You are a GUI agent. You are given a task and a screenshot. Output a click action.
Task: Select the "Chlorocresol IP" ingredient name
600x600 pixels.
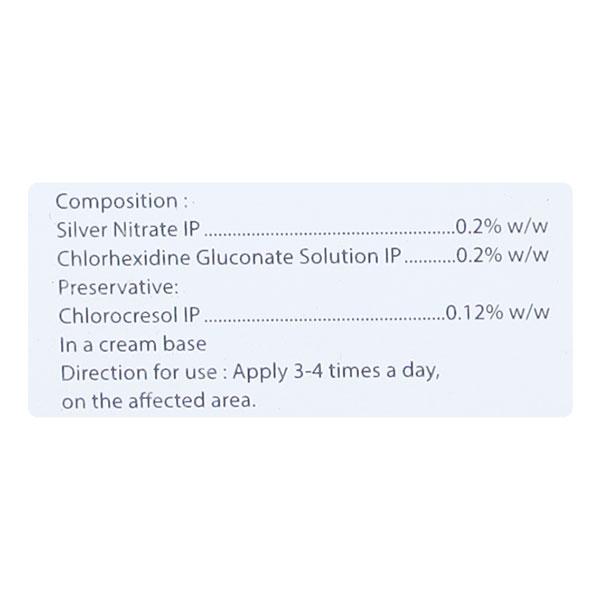[130, 314]
